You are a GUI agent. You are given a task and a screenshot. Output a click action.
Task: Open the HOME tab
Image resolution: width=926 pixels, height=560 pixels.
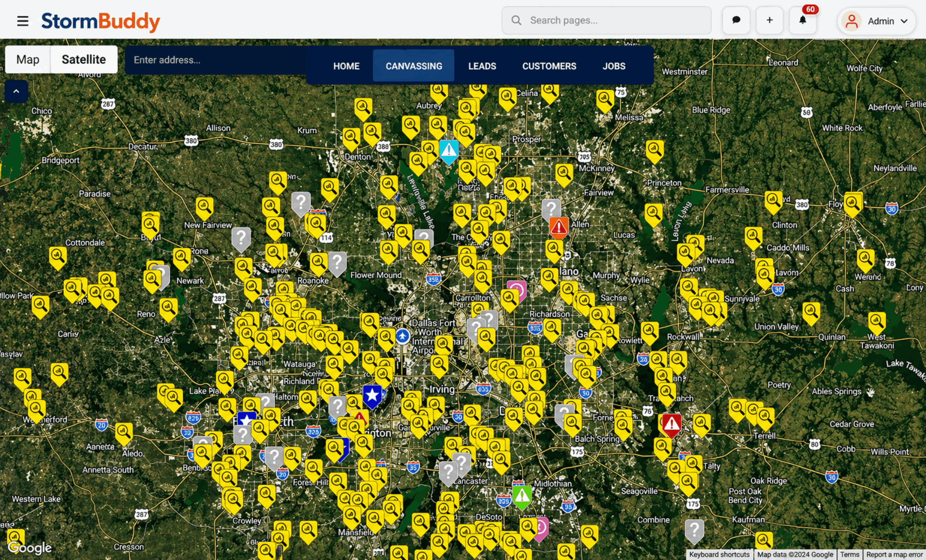[346, 66]
